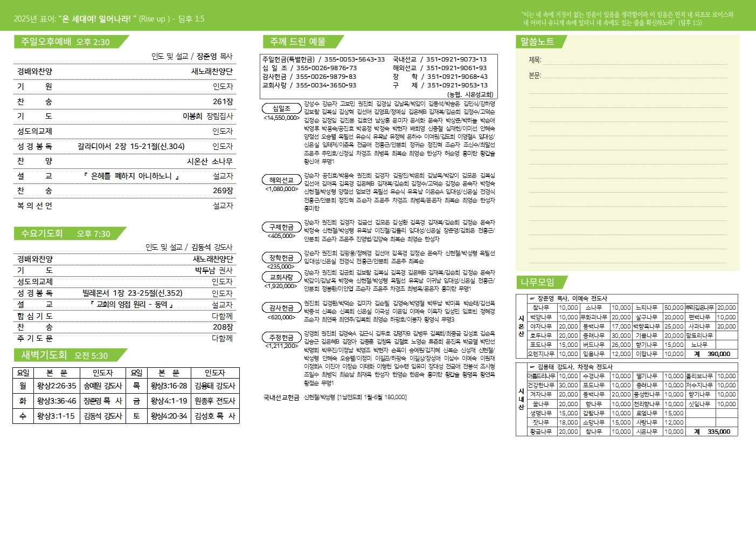Click account number '351-0921-9073-13'
756x535 pixels.
pyautogui.click(x=456, y=59)
